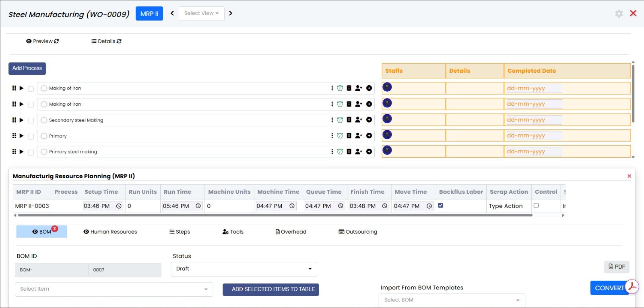The height and width of the screenshot is (308, 644).
Task: Open the settings gear at top right
Action: pyautogui.click(x=619, y=14)
